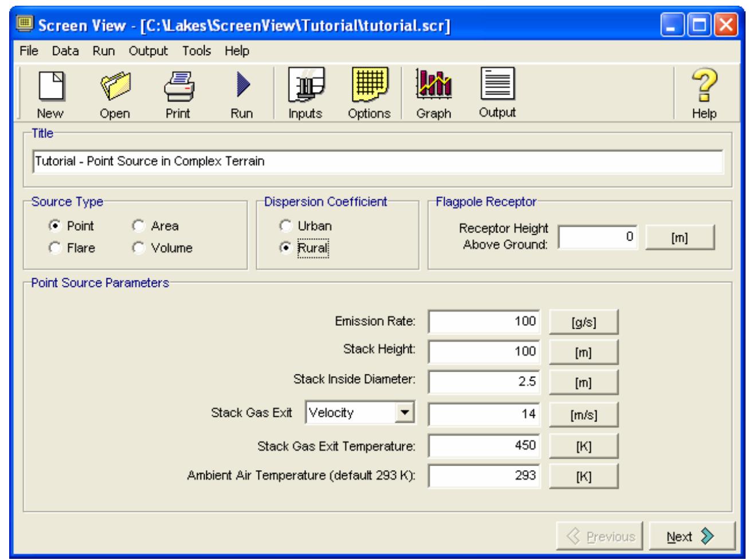The image size is (749, 560).
Task: Expand the Stack Gas Exit Velocity dropdown
Action: [x=405, y=412]
